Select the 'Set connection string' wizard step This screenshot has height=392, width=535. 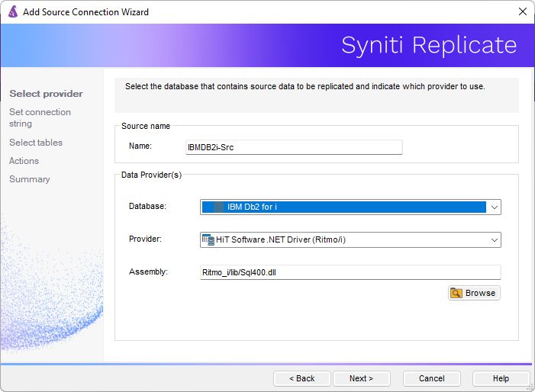(40, 117)
